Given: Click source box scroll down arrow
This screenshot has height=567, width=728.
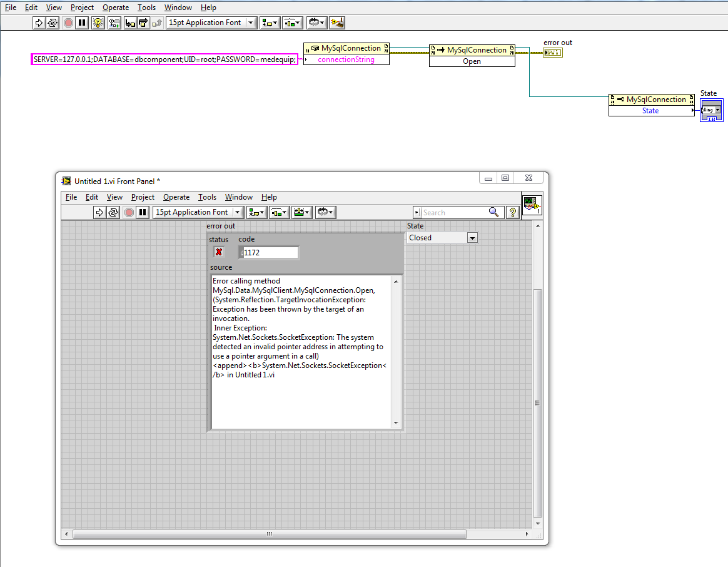Looking at the screenshot, I should tap(396, 423).
